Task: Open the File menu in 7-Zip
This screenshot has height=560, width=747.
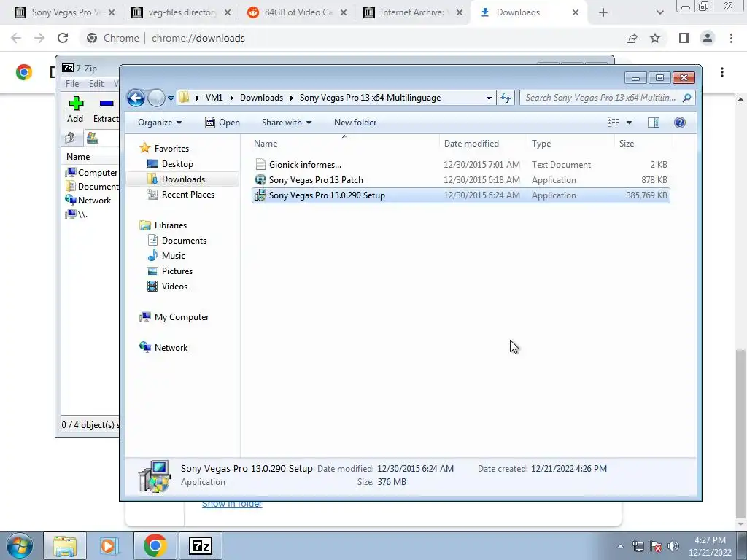Action: coord(72,83)
